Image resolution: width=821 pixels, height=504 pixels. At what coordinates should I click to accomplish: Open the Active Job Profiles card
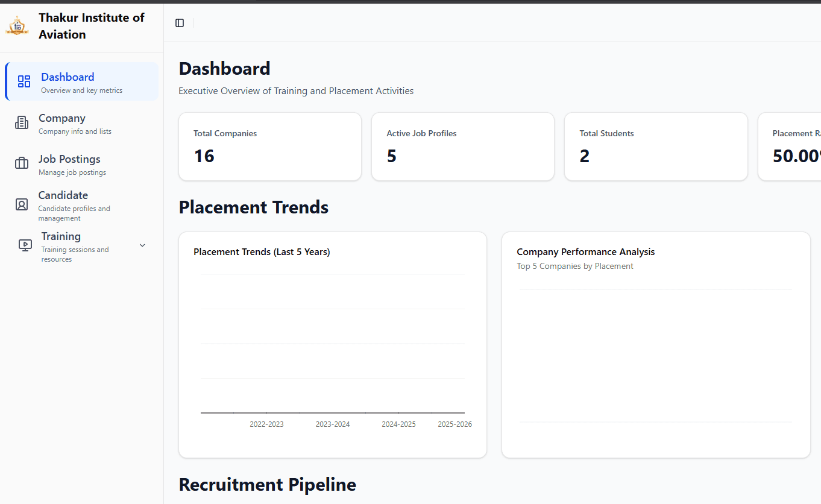tap(463, 146)
